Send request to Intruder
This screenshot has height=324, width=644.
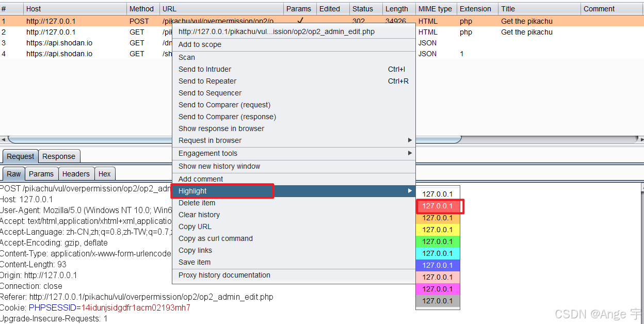pyautogui.click(x=294, y=69)
